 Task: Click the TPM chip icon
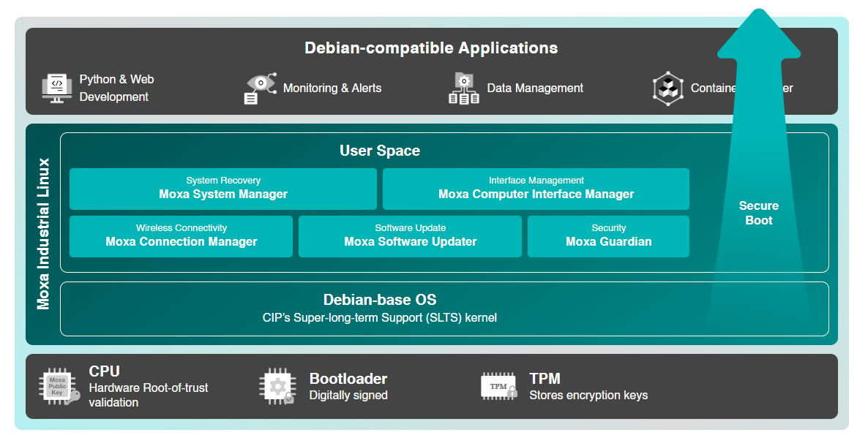click(499, 387)
